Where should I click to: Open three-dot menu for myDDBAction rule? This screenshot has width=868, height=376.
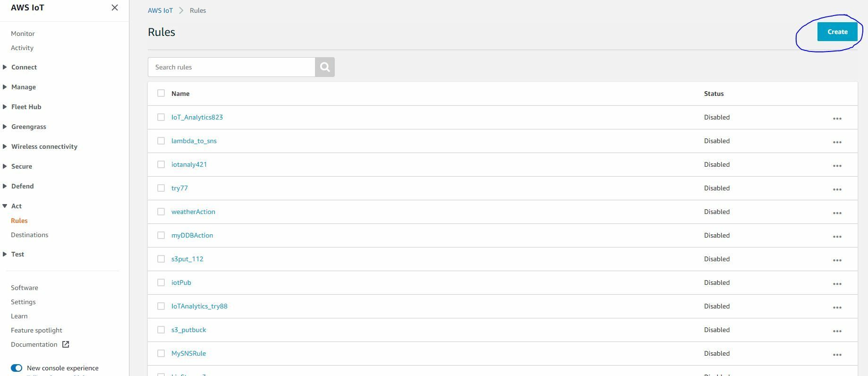pyautogui.click(x=837, y=236)
